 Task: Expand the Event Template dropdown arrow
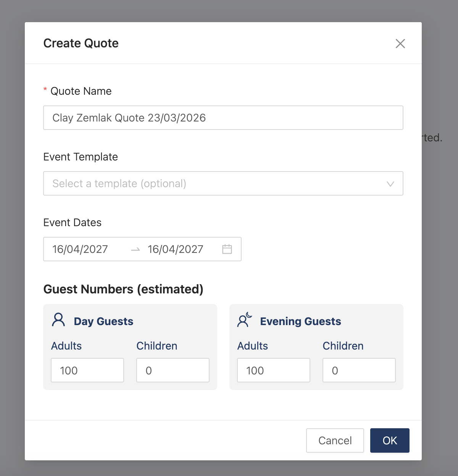click(x=390, y=184)
